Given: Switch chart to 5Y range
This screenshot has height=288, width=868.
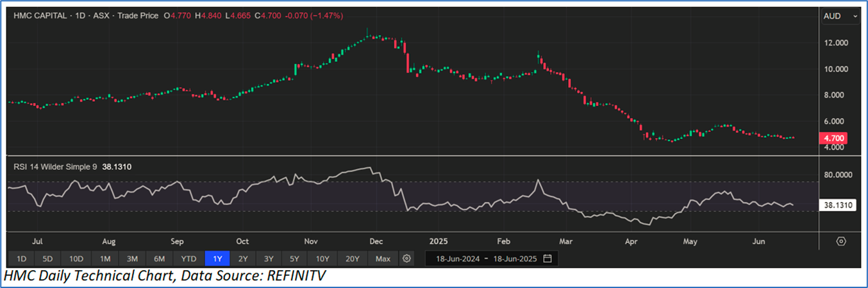Looking at the screenshot, I should point(294,258).
